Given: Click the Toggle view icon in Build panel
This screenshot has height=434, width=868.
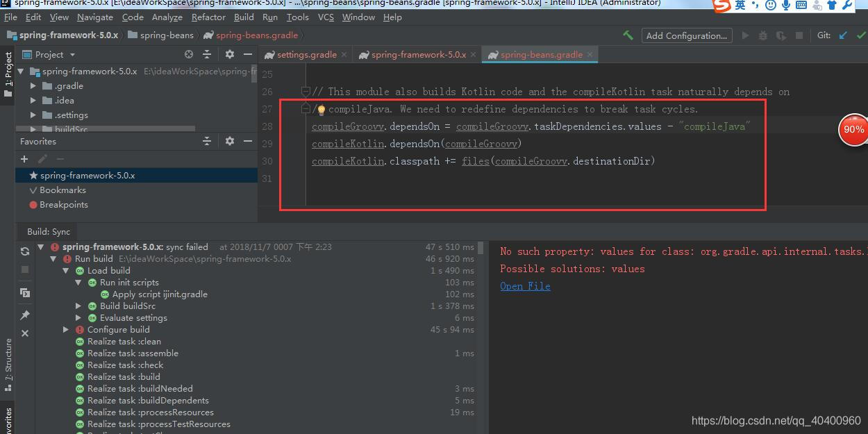Looking at the screenshot, I should 25,292.
